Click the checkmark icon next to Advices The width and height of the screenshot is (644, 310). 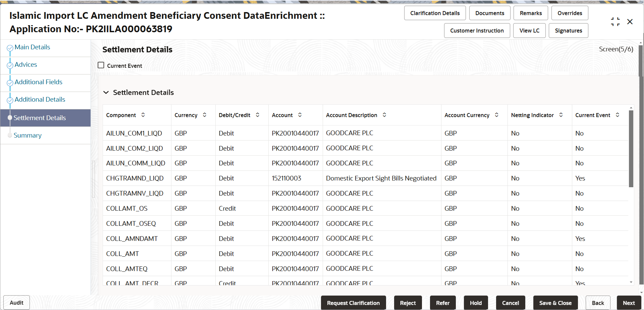10,65
